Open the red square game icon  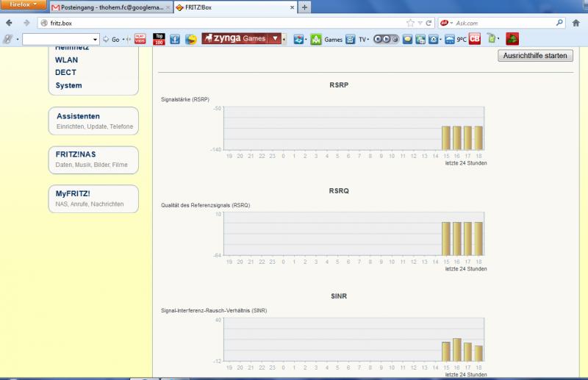[x=512, y=39]
